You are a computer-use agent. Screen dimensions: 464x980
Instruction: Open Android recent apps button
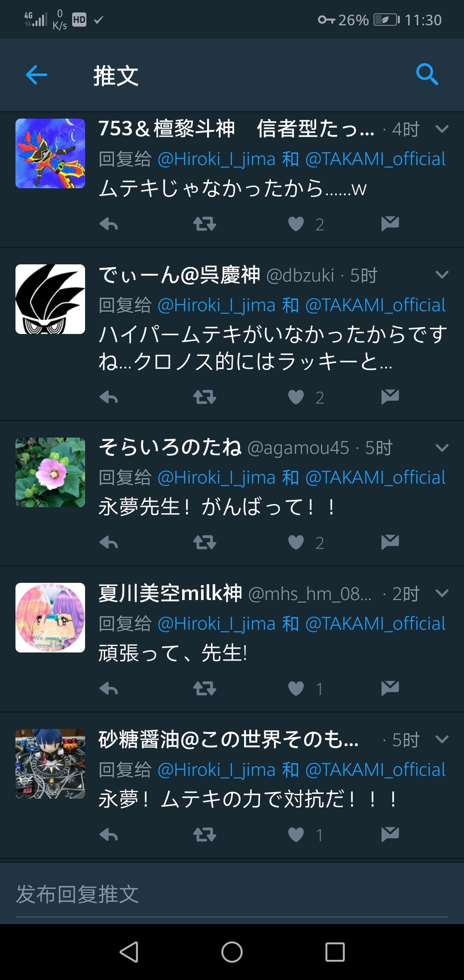click(335, 952)
